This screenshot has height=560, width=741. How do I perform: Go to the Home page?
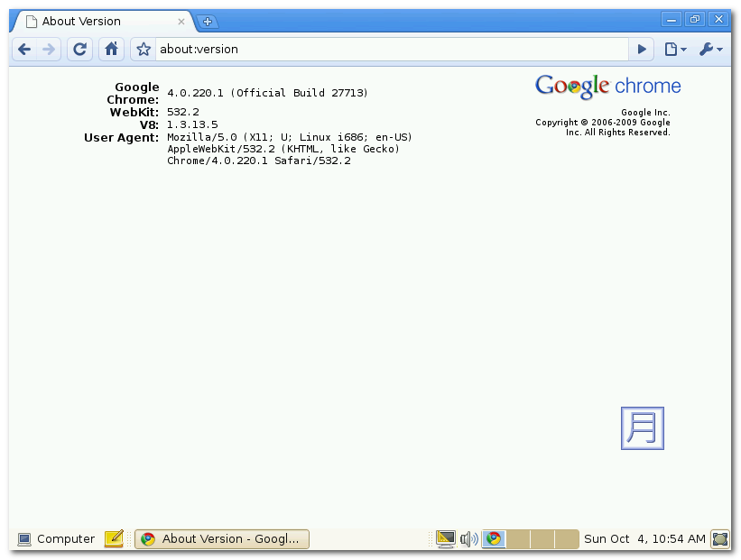tap(110, 50)
